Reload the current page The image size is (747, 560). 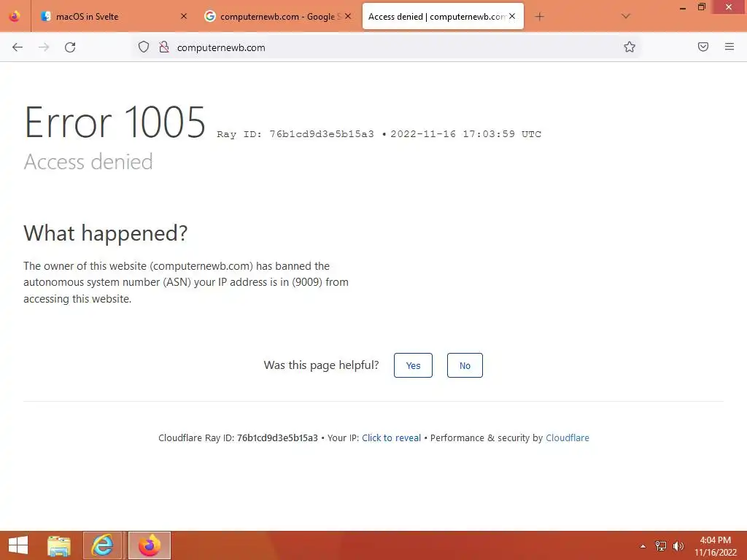click(70, 47)
